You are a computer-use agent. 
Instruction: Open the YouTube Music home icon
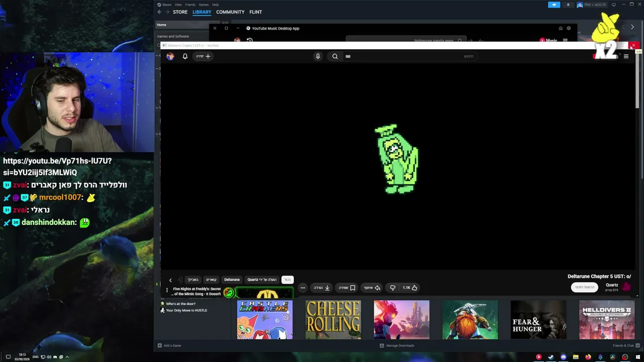[560, 28]
